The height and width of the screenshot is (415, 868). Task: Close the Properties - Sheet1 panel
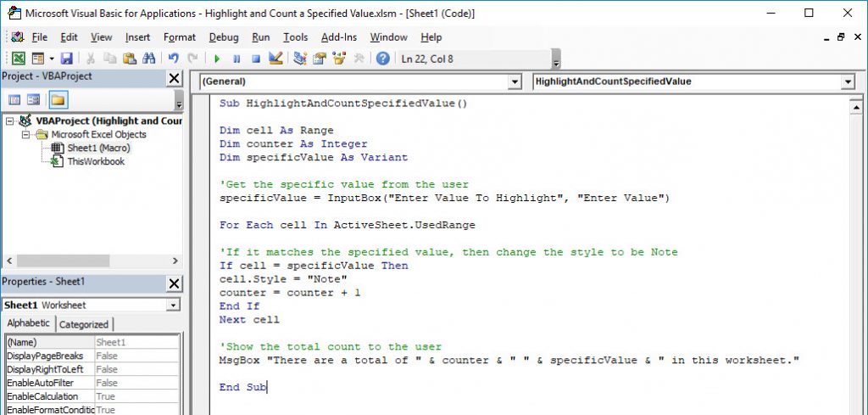click(174, 283)
